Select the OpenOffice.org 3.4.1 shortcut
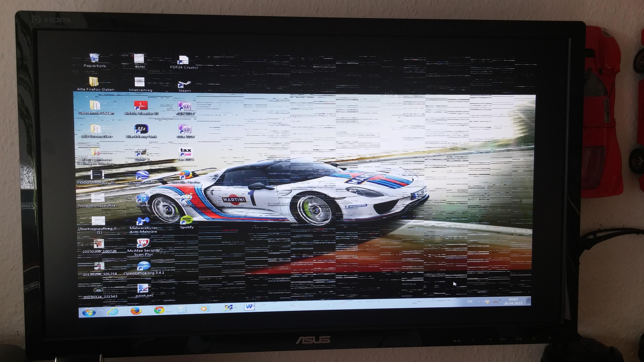 pyautogui.click(x=144, y=266)
